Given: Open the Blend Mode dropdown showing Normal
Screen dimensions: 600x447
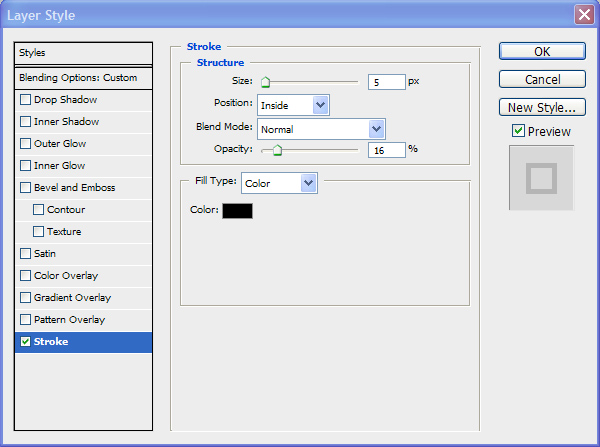Looking at the screenshot, I should pyautogui.click(x=321, y=129).
